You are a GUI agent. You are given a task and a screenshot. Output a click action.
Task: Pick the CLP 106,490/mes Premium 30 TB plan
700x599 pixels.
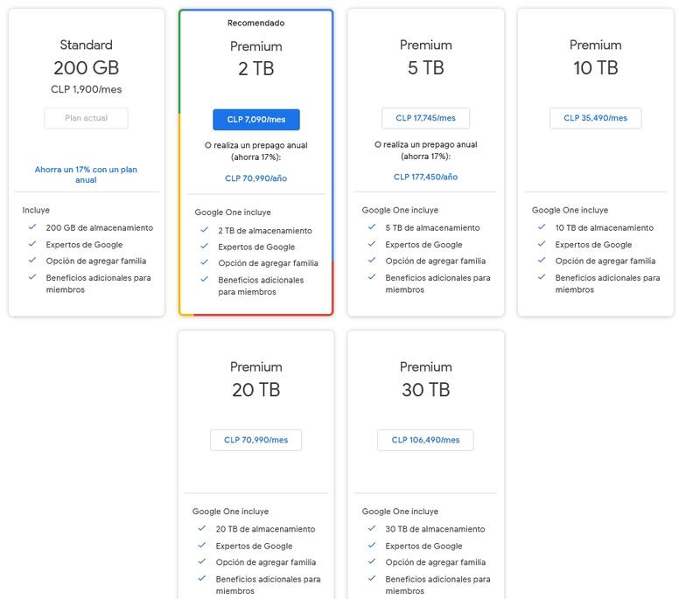click(425, 440)
